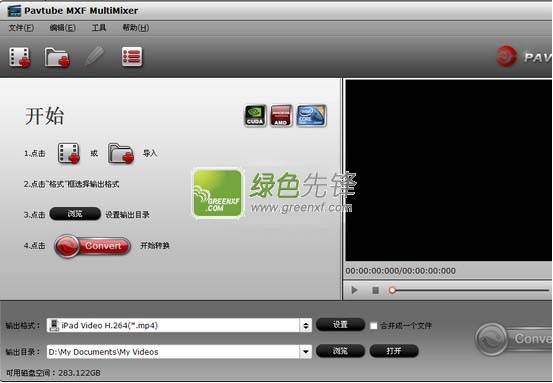This screenshot has height=383, width=553.
Task: Stop the preview playback
Action: (x=375, y=290)
